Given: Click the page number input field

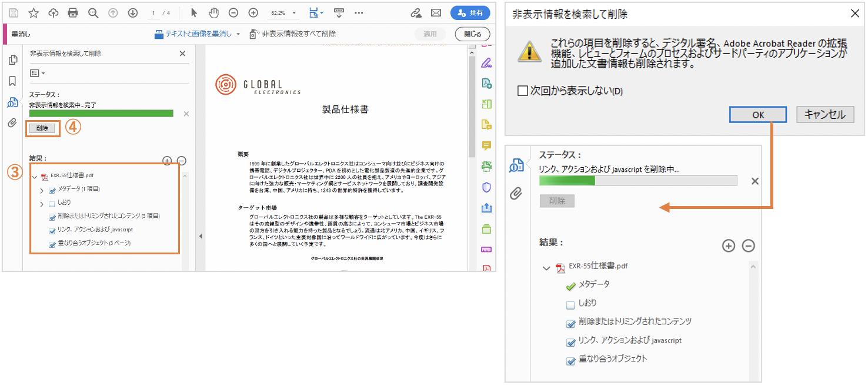Looking at the screenshot, I should coord(155,12).
